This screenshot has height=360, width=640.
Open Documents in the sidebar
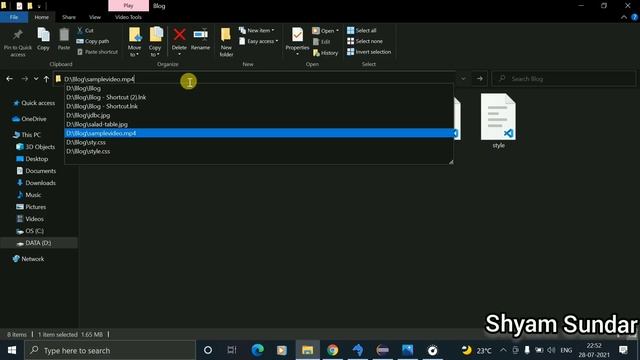pos(36,171)
